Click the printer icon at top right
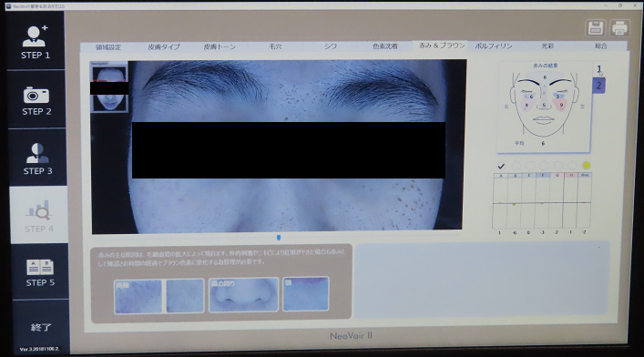This screenshot has height=357, width=644. point(619,28)
